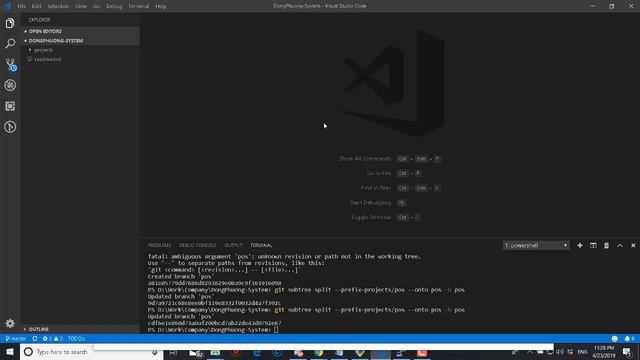Image resolution: width=640 pixels, height=360 pixels.
Task: Open Task View on taskbar
Action: [173, 352]
